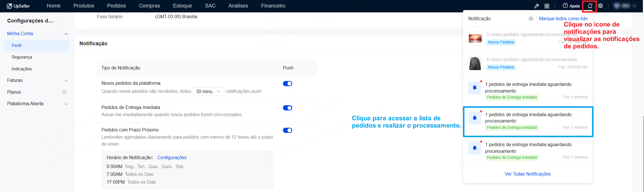
Task: Open Planos external link icon
Action: pyautogui.click(x=64, y=92)
